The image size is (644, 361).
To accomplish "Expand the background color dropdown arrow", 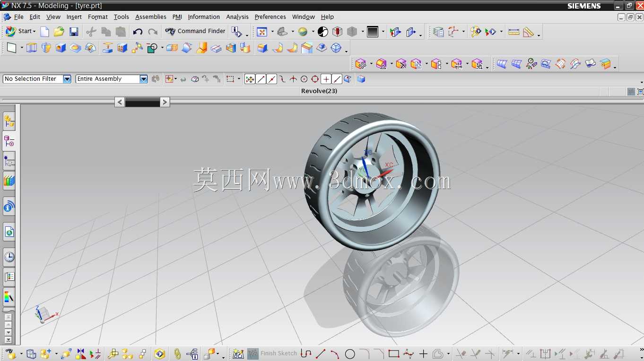I will [x=383, y=32].
